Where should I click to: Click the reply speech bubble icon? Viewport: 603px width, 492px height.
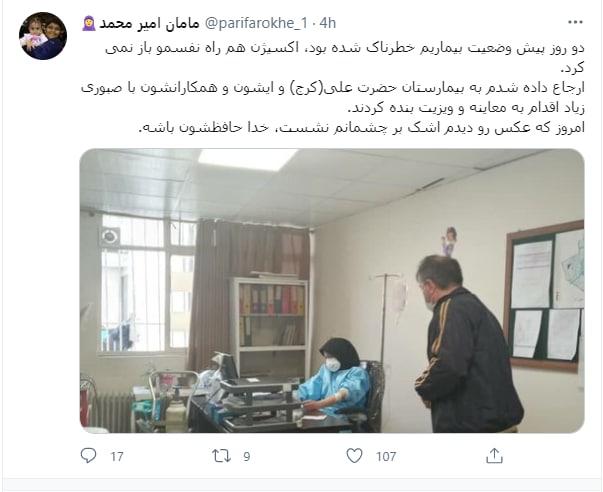point(88,455)
